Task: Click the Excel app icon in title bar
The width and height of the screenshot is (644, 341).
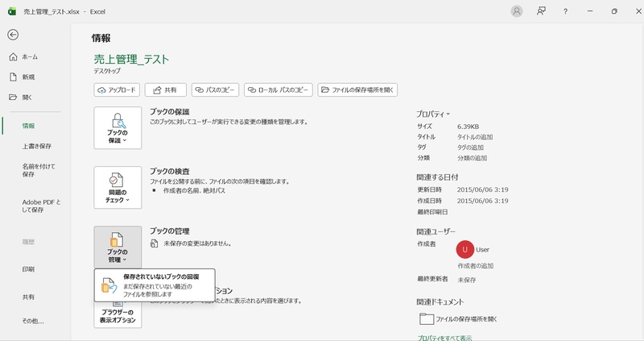Action: (12, 11)
